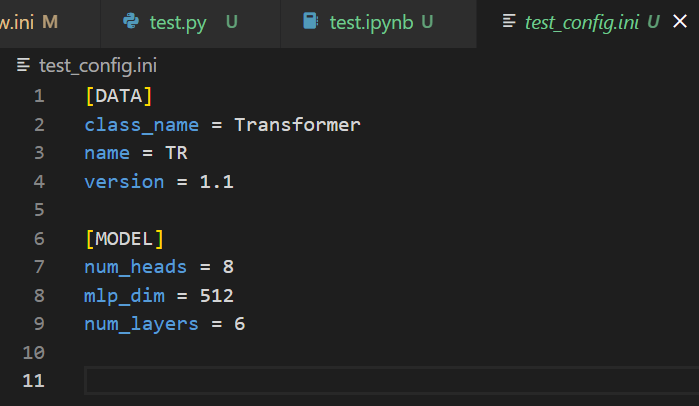Click line number 6 in the gutter
This screenshot has width=699, height=406.
pyautogui.click(x=39, y=239)
